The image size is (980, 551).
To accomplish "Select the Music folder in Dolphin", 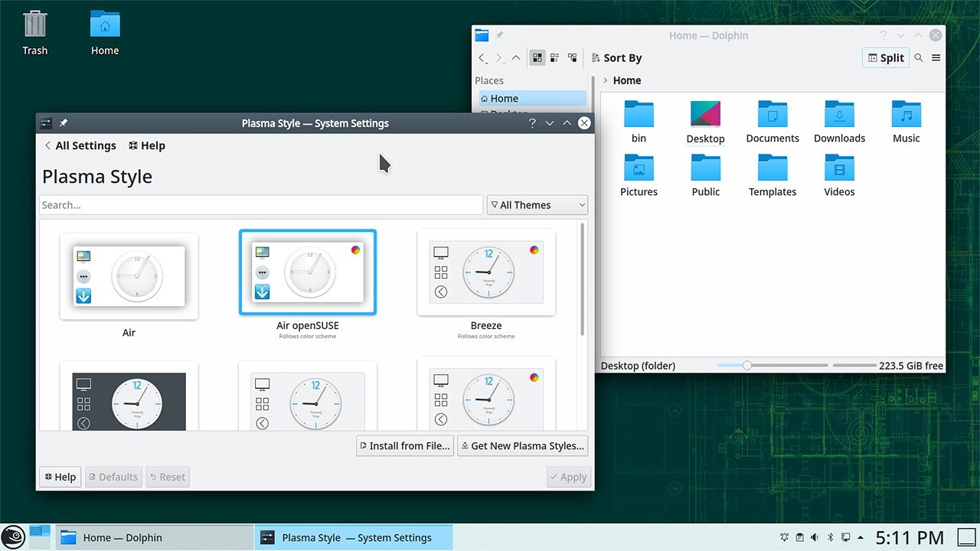I will tap(906, 122).
